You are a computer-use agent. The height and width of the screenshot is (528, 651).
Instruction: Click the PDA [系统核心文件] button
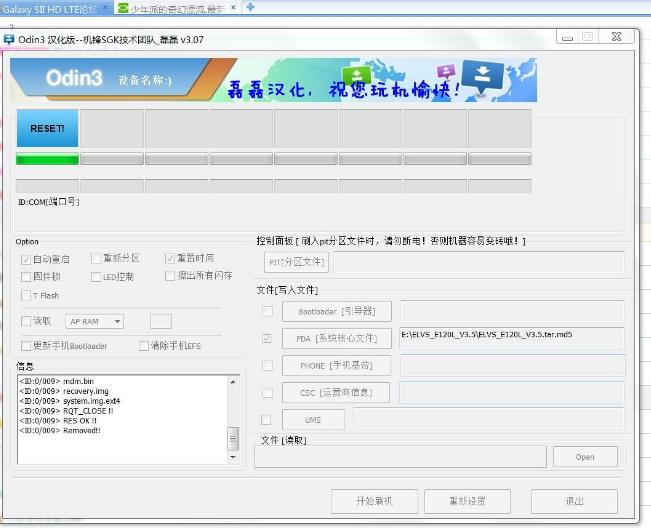(x=337, y=339)
